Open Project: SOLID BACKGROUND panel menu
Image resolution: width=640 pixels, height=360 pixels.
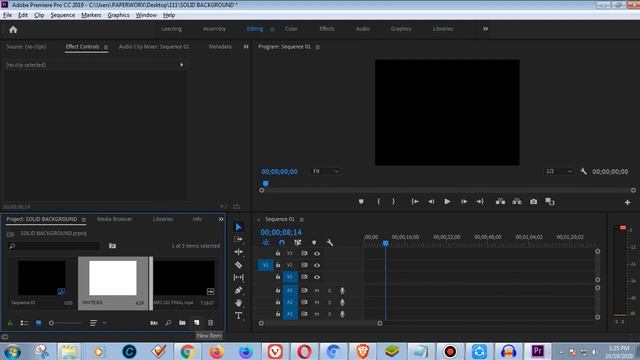[x=84, y=220]
